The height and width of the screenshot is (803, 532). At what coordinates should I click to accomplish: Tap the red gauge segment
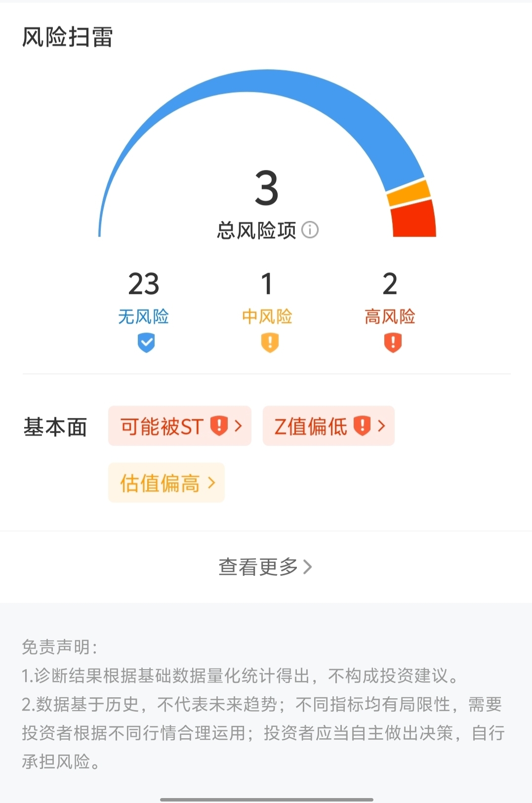(414, 220)
